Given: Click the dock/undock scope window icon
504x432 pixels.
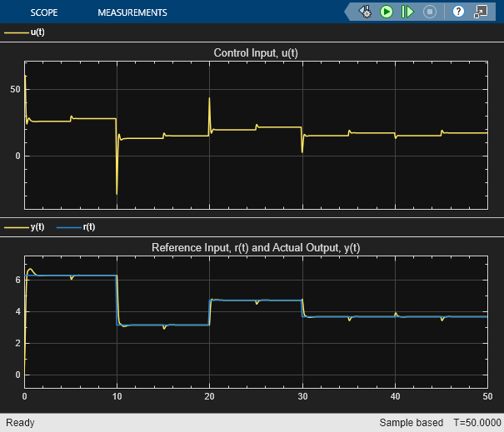Looking at the screenshot, I should pos(481,12).
